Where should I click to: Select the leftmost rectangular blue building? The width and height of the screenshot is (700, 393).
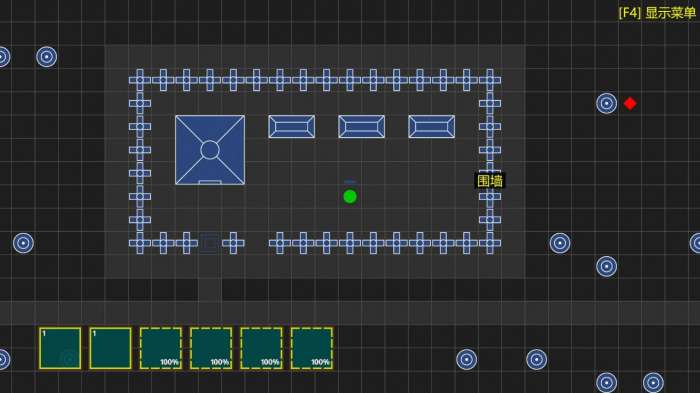[292, 126]
